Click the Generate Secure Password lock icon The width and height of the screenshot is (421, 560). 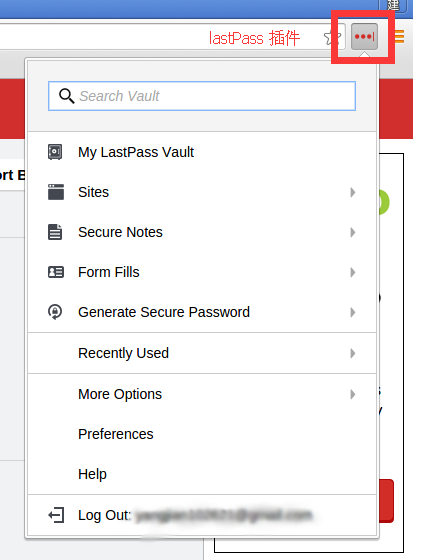pyautogui.click(x=55, y=312)
